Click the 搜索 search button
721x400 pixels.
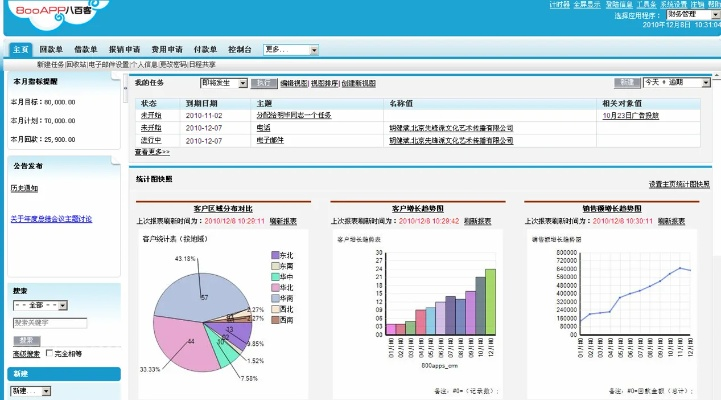(26, 340)
